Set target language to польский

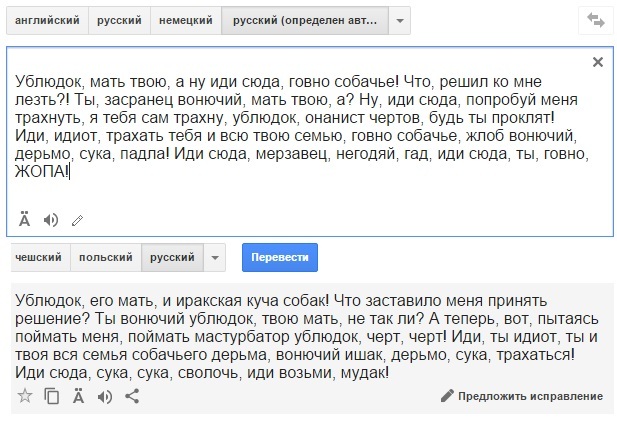pos(106,258)
